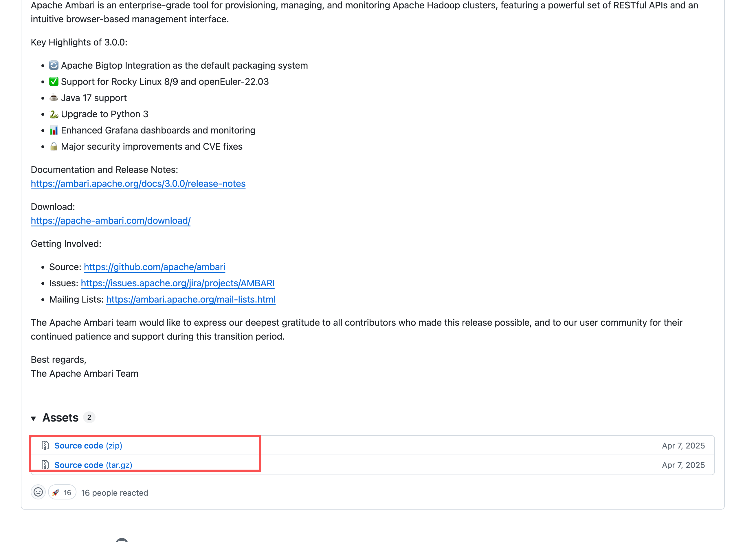756x542 pixels.
Task: Collapse the Assets section triangle
Action: tap(33, 418)
